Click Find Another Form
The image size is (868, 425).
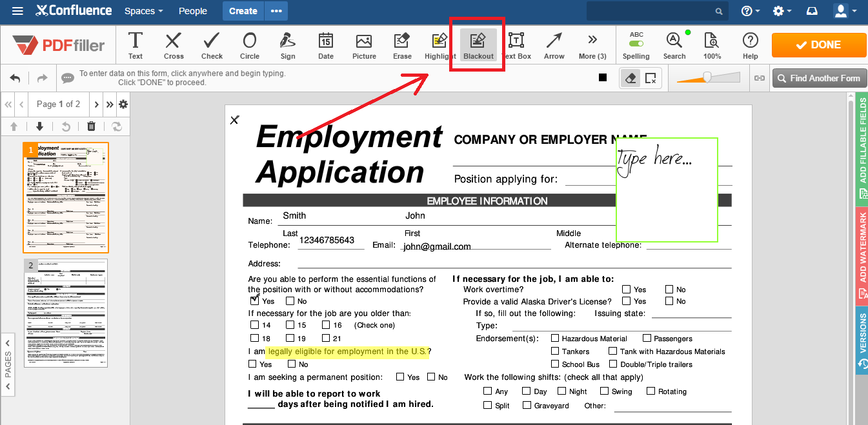click(x=819, y=77)
